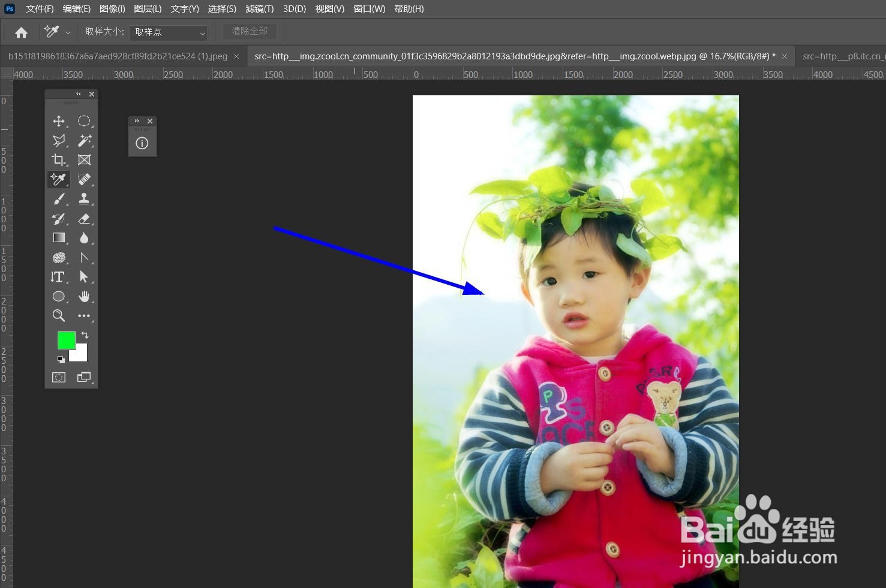Image resolution: width=886 pixels, height=588 pixels.
Task: Click the vertical ruler
Action: click(6, 334)
